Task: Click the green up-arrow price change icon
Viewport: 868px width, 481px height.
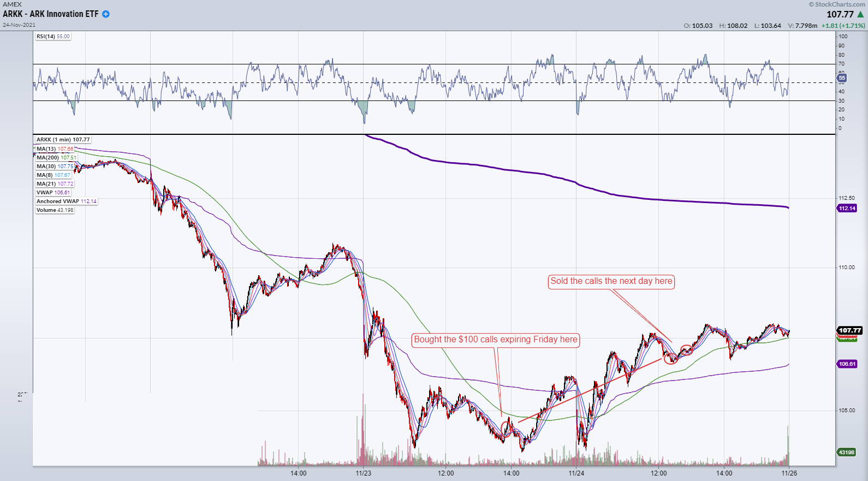Action: (x=860, y=14)
